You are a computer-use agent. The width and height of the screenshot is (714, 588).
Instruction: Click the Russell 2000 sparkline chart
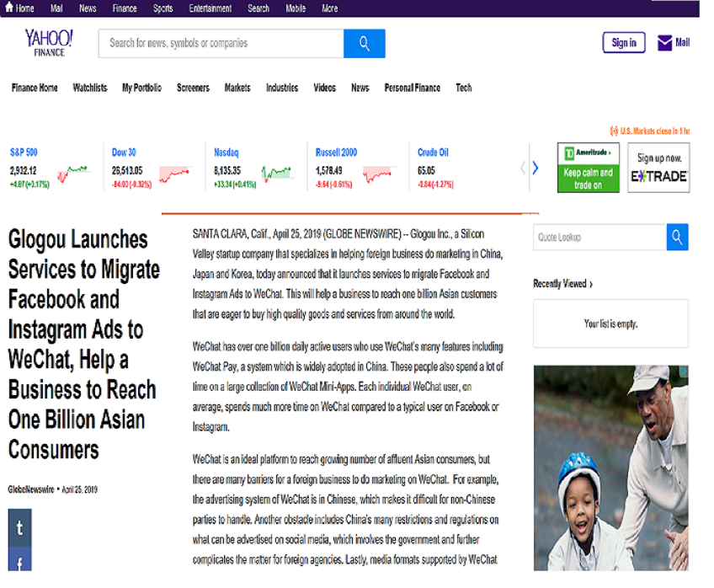pyautogui.click(x=379, y=174)
